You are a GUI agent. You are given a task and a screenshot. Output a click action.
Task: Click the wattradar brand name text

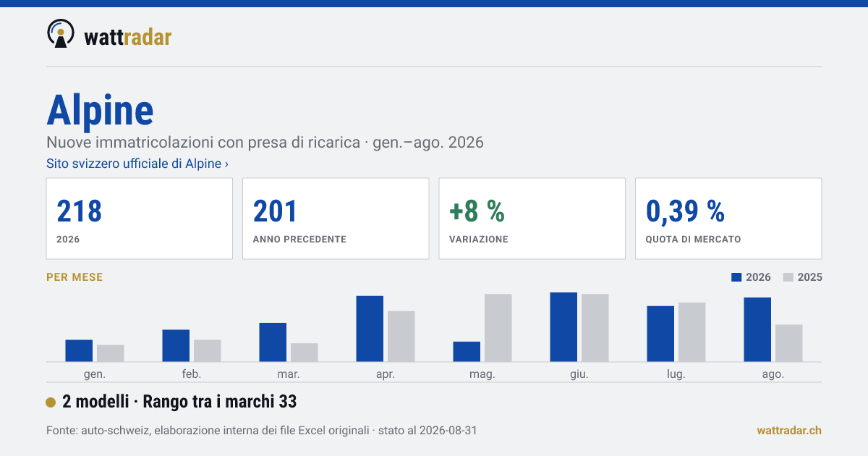(x=128, y=36)
